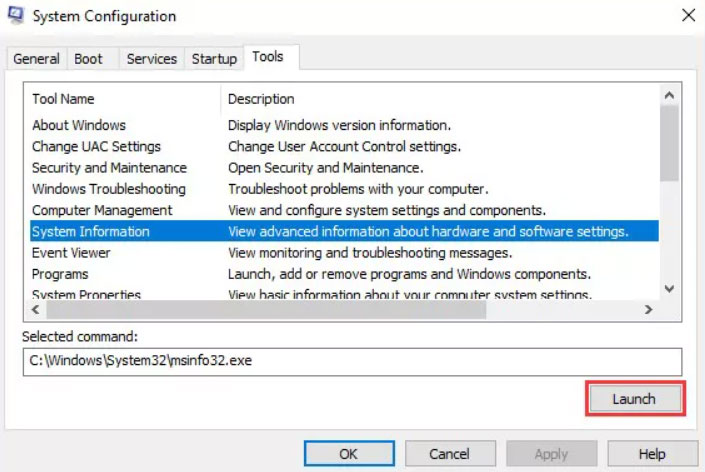Screen dimensions: 705x472
Task: Click 'Display Windows version information.' description
Action: 339,125
